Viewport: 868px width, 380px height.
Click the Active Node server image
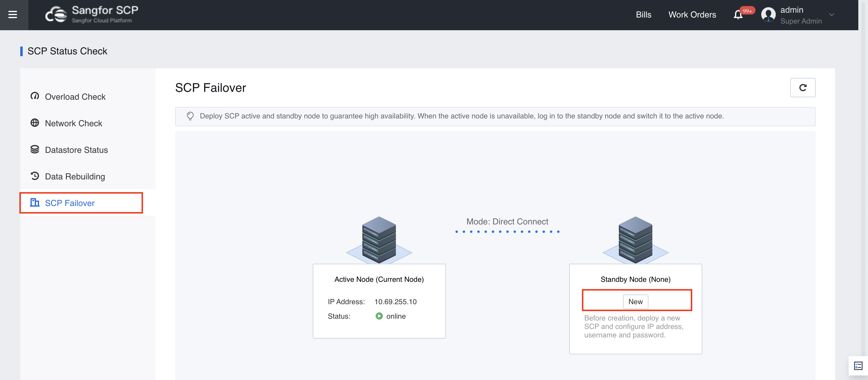coord(379,240)
